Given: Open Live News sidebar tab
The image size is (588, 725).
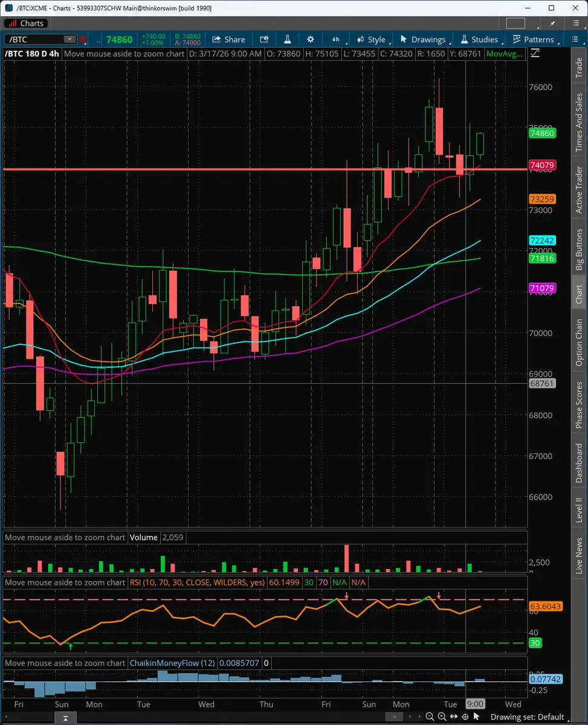Looking at the screenshot, I should click(578, 556).
